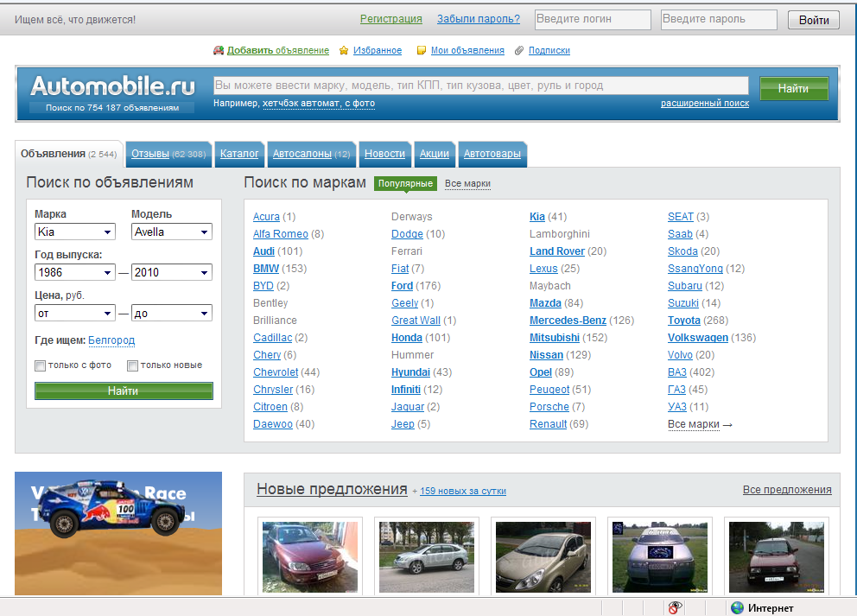857x616 pixels.
Task: Open the Great Wall brand link
Action: [x=416, y=321]
